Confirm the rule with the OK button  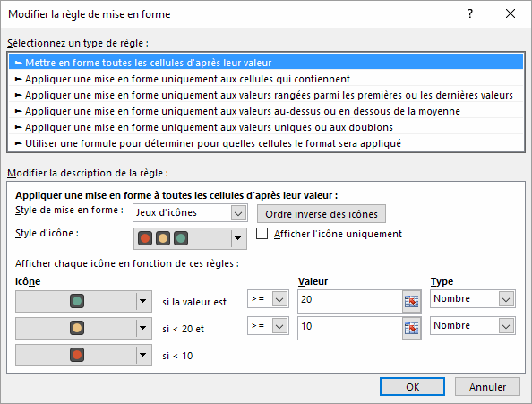tap(412, 387)
